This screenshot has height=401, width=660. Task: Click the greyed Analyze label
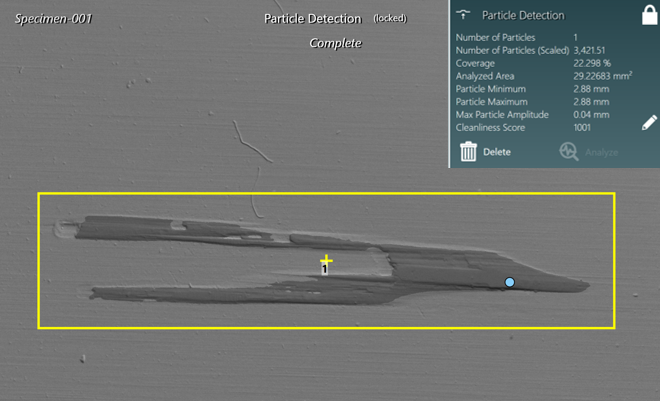pyautogui.click(x=601, y=152)
